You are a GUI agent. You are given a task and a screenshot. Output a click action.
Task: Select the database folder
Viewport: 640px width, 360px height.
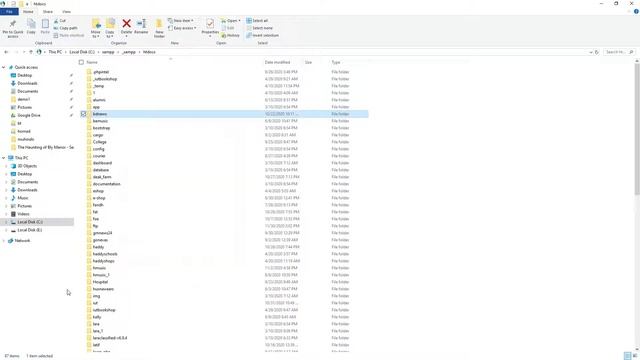click(101, 170)
